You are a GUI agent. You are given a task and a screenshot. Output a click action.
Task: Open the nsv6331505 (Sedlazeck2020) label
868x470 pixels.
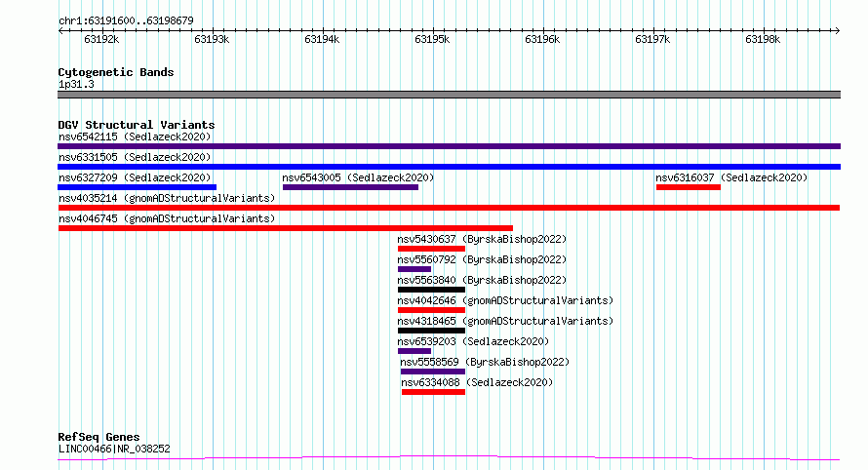pyautogui.click(x=135, y=157)
